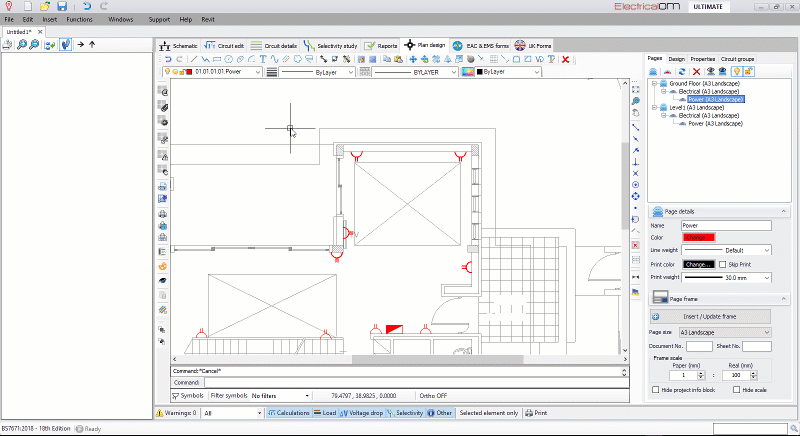Viewport: 800px width, 436px height.
Task: Select the line drawing tool in plan toolbar
Action: pos(194,59)
